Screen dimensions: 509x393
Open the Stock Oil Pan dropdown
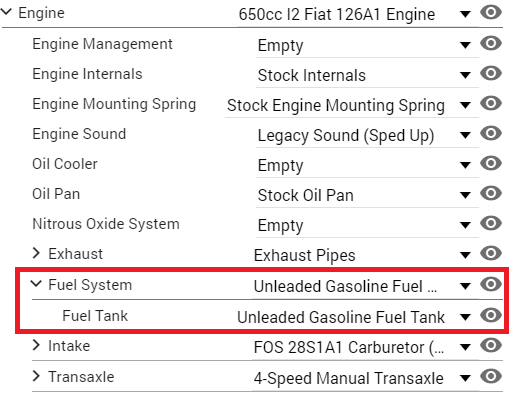click(x=368, y=195)
